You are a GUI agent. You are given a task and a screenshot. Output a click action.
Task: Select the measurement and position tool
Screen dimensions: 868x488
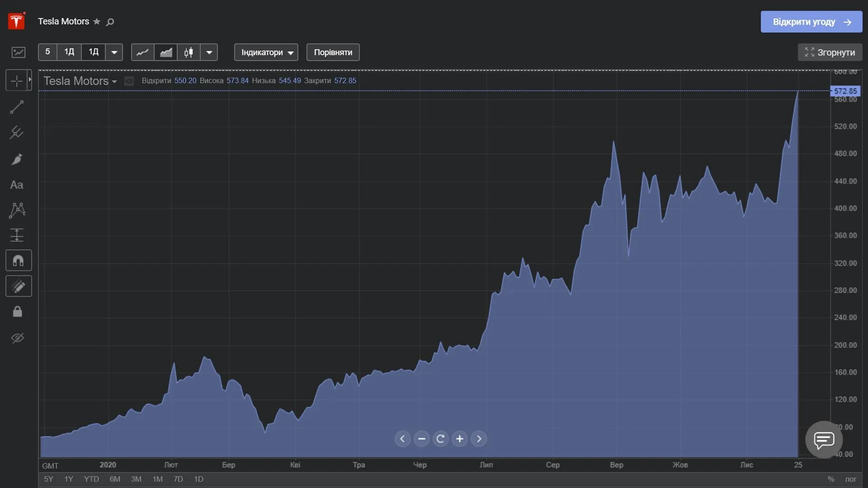coord(17,235)
